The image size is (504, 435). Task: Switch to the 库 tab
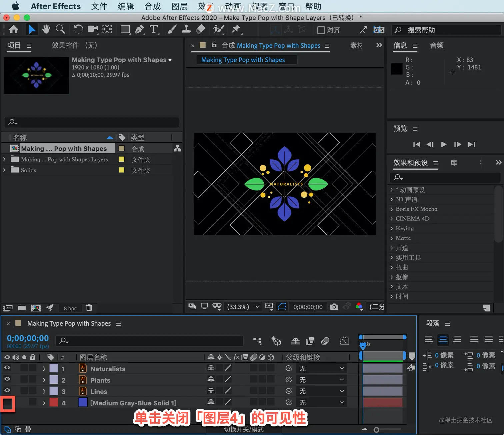(x=454, y=163)
